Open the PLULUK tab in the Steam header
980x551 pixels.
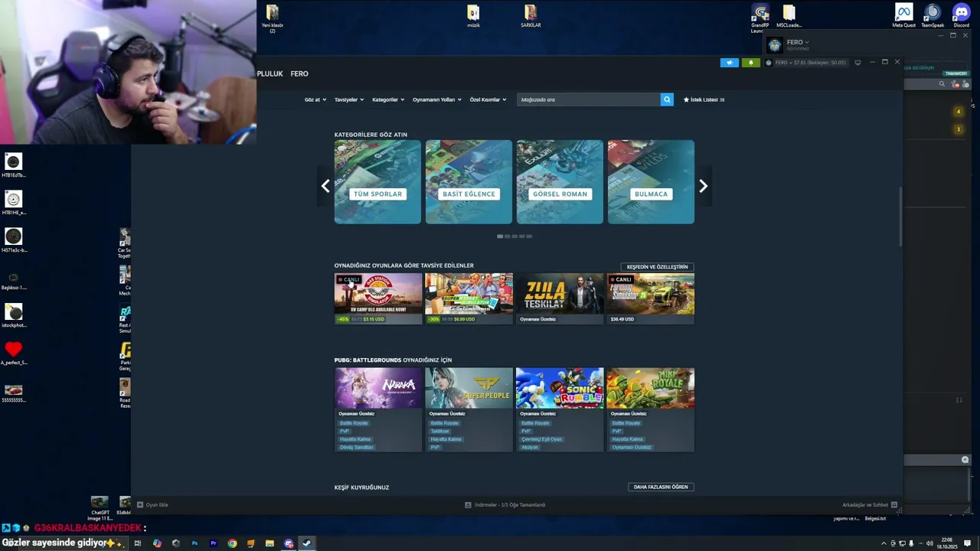pyautogui.click(x=269, y=73)
